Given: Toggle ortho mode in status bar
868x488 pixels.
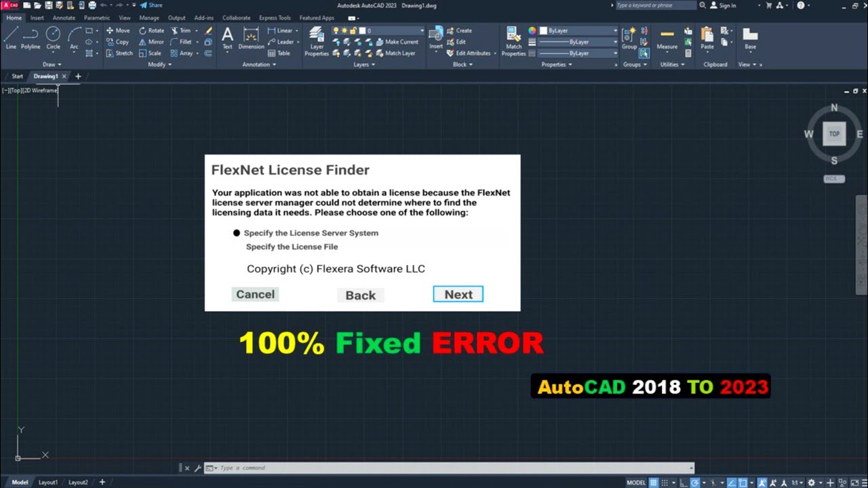Looking at the screenshot, I should click(685, 483).
